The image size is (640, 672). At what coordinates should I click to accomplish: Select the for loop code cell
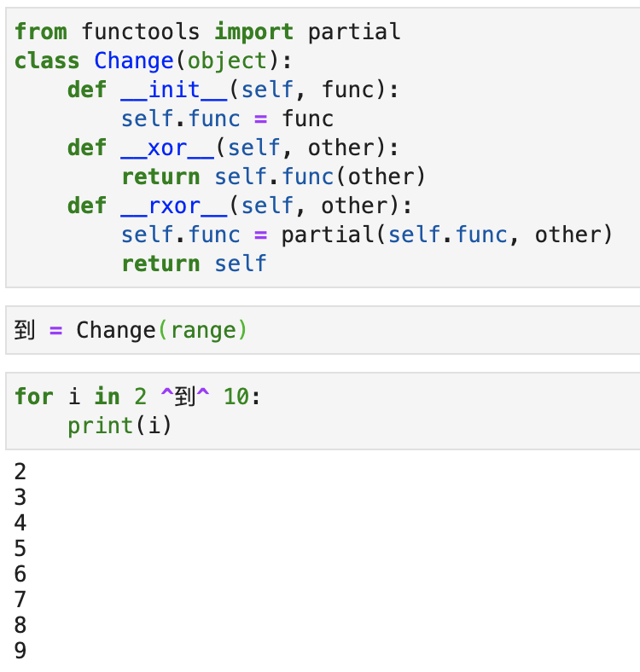pyautogui.click(x=323, y=411)
